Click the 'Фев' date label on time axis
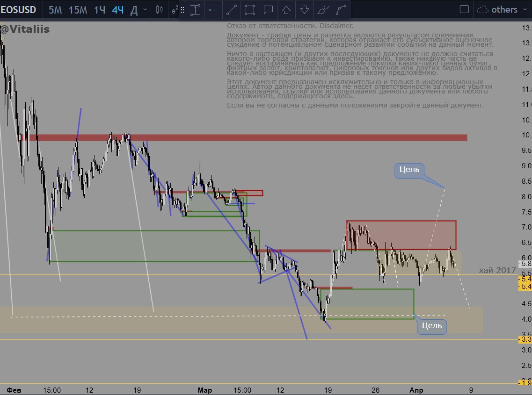 pyautogui.click(x=14, y=390)
